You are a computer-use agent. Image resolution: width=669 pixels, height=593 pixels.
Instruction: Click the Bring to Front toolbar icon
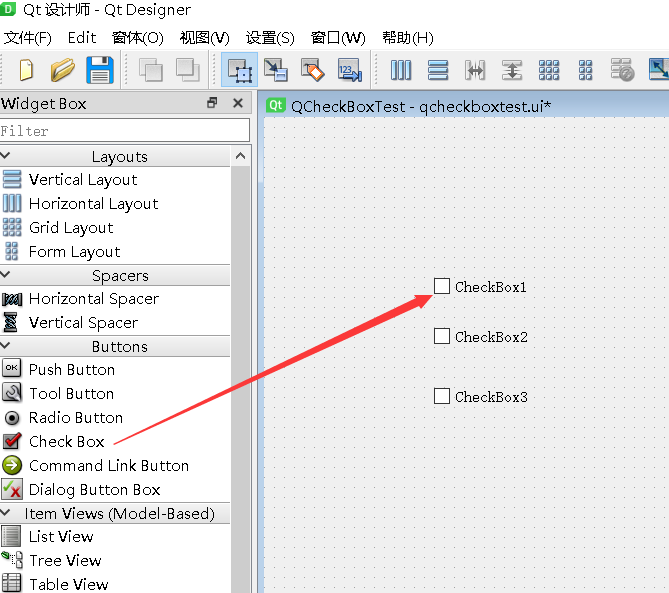(x=188, y=70)
